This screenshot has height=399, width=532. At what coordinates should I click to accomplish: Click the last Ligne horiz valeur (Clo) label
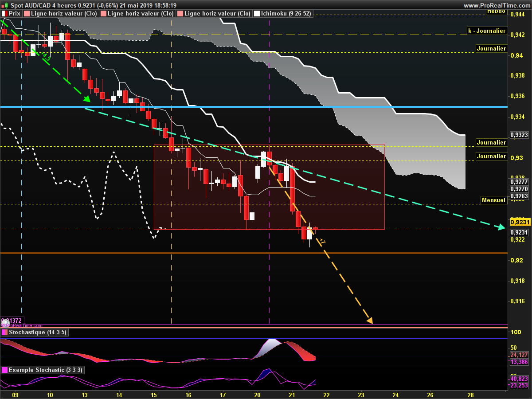pos(217,13)
